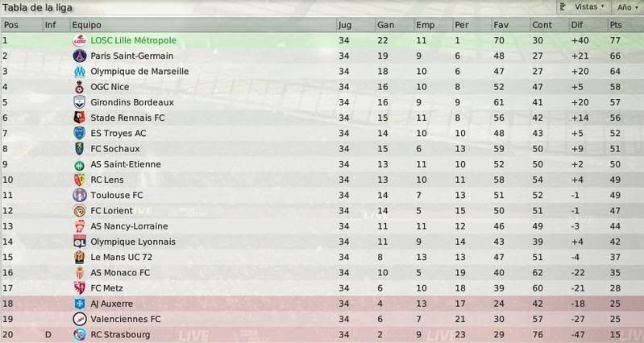The image size is (644, 343).
Task: Click the Girondins Bordeaux badge icon
Action: coord(79,102)
